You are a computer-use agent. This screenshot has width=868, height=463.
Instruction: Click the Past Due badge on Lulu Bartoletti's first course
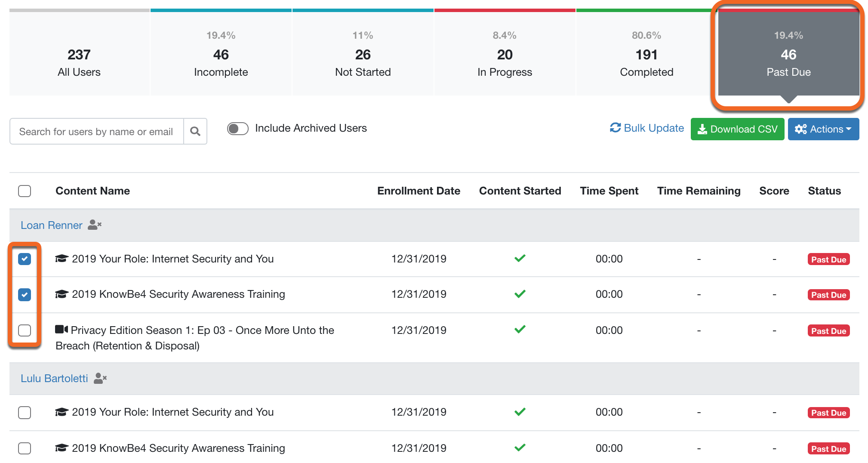[828, 412]
